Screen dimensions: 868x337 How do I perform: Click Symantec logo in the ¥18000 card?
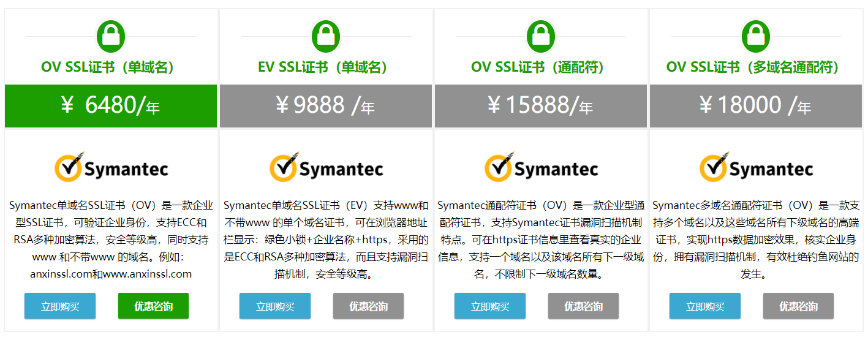tap(756, 167)
